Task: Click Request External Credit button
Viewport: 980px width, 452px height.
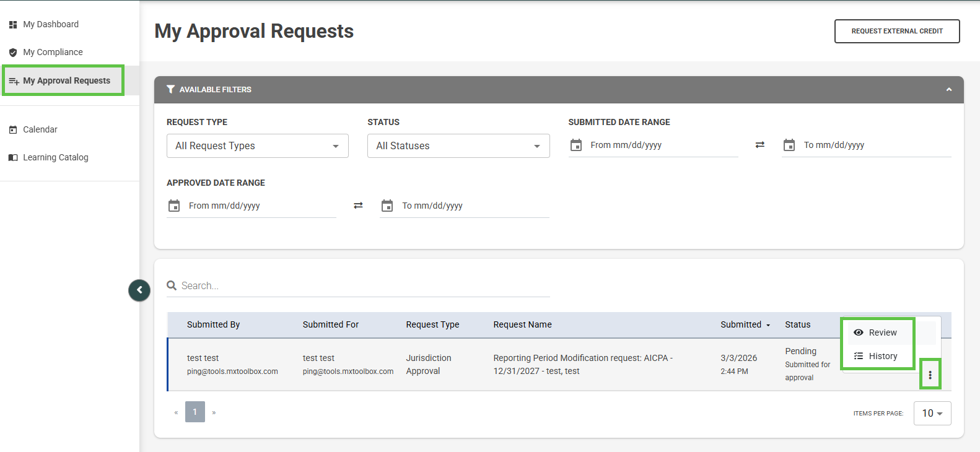Action: tap(896, 31)
